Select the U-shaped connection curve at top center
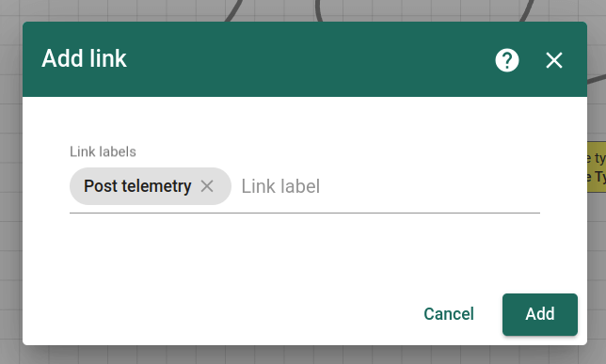The image size is (606, 364). 319,11
